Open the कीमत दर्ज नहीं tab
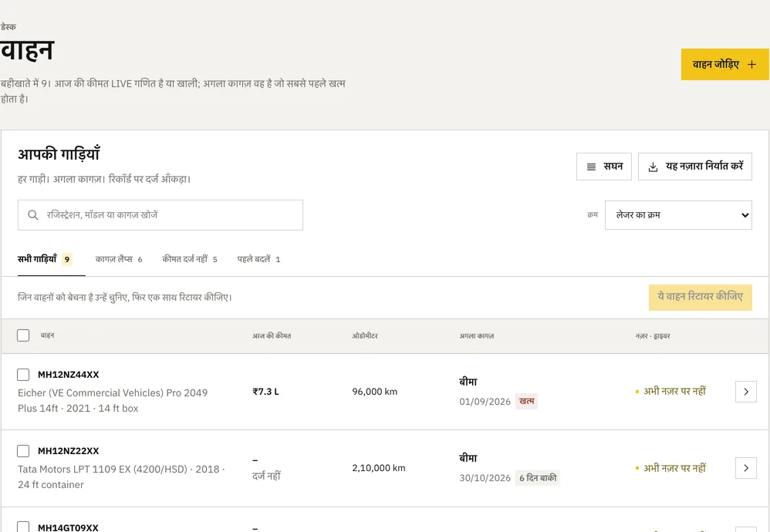Image resolution: width=770 pixels, height=532 pixels. tap(190, 259)
